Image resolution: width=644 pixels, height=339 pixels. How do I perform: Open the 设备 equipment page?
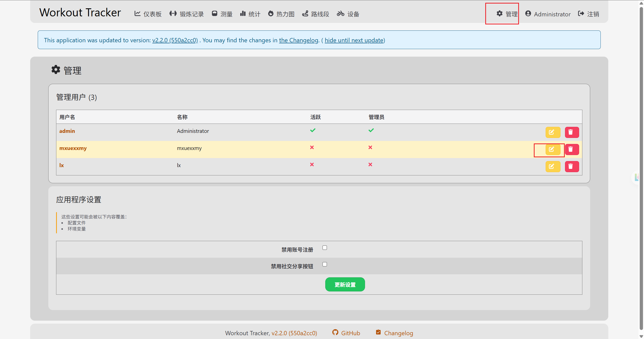click(348, 14)
